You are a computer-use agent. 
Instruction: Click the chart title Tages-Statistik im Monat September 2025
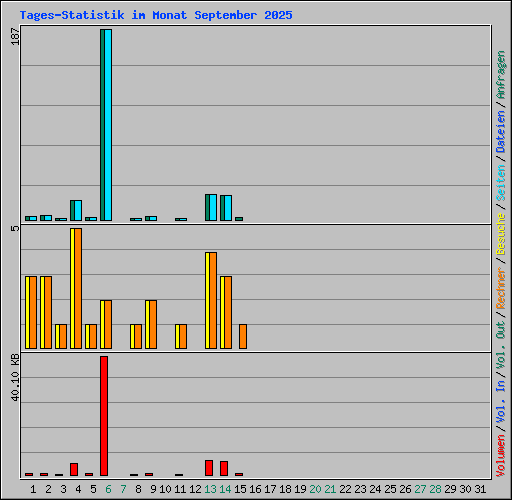[x=156, y=15]
